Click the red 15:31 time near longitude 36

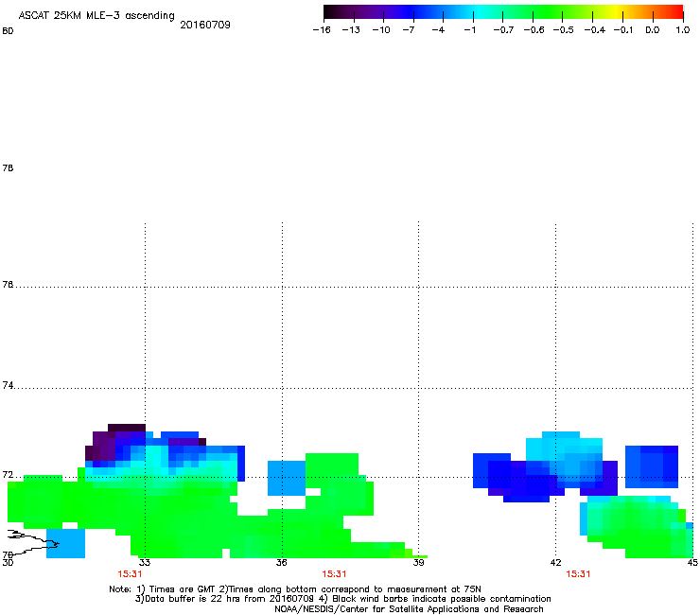click(x=334, y=574)
